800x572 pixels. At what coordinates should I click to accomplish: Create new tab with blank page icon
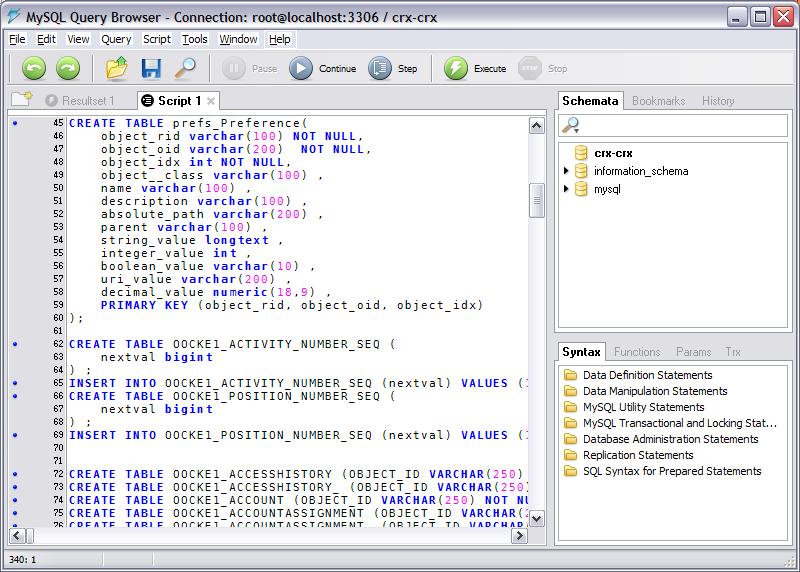22,98
